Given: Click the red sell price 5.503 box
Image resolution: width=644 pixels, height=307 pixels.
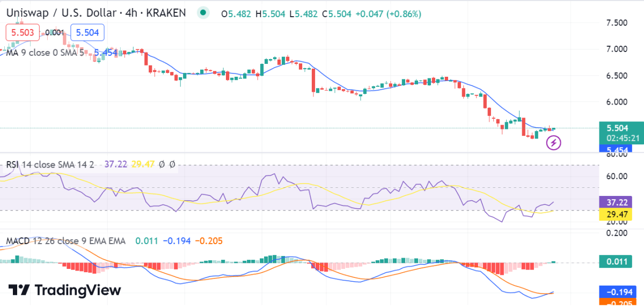Looking at the screenshot, I should 23,33.
